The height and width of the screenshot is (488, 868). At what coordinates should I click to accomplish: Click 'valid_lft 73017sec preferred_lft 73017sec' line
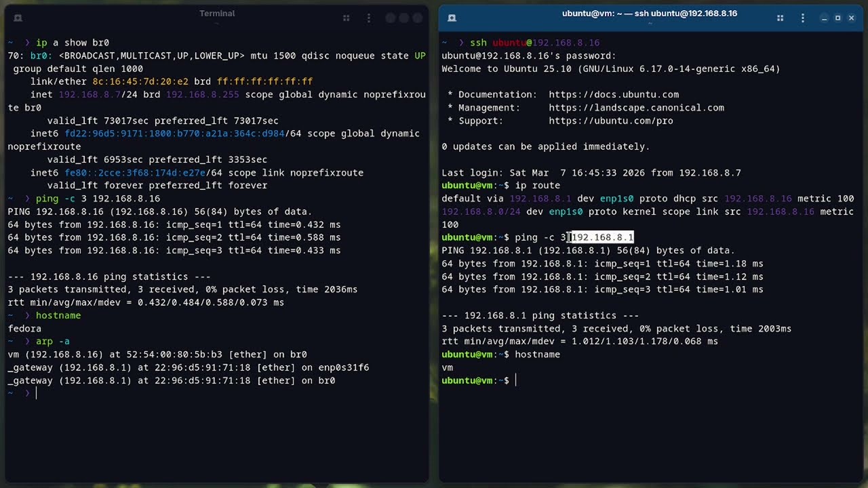[x=163, y=121]
